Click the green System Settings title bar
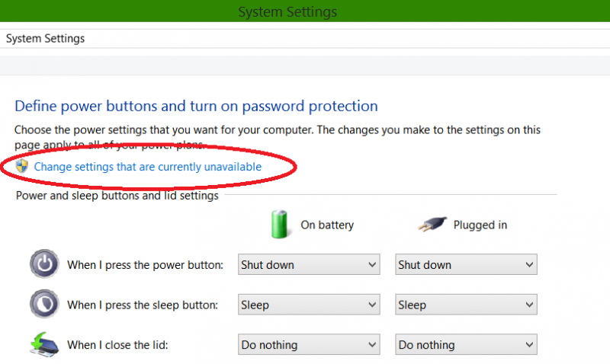The width and height of the screenshot is (610, 364). tap(305, 11)
